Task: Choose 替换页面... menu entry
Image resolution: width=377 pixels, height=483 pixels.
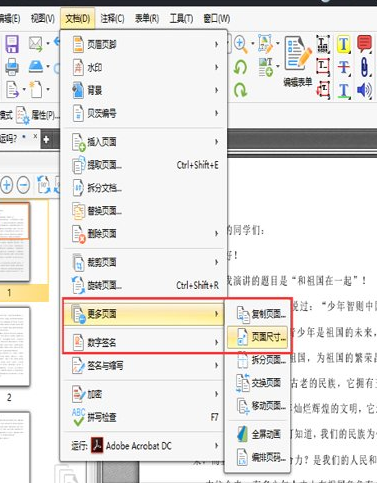Action: [145, 211]
